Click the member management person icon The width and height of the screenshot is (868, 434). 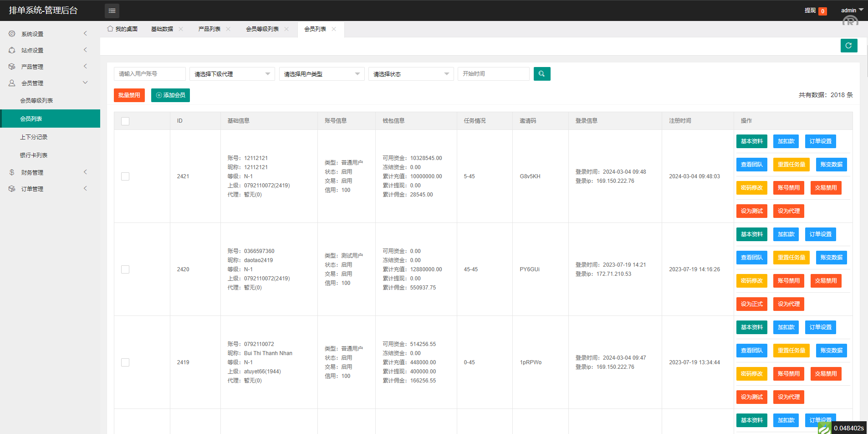12,83
